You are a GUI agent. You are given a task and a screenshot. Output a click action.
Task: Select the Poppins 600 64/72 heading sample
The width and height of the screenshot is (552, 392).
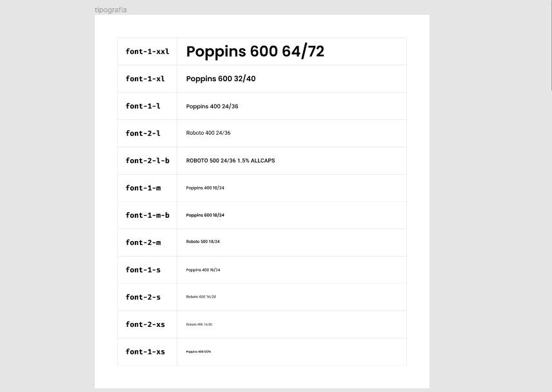click(x=255, y=52)
